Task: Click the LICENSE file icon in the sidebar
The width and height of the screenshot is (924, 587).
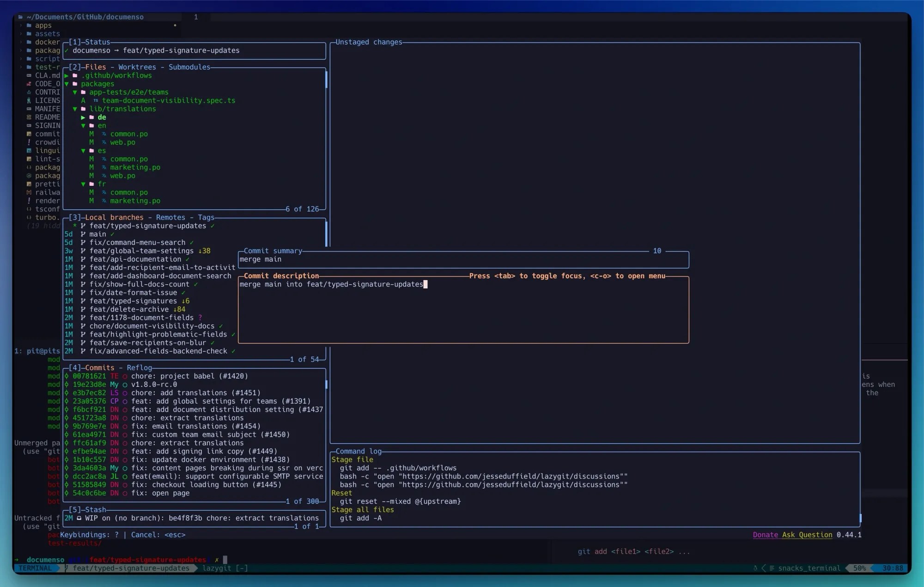Action: (x=29, y=100)
